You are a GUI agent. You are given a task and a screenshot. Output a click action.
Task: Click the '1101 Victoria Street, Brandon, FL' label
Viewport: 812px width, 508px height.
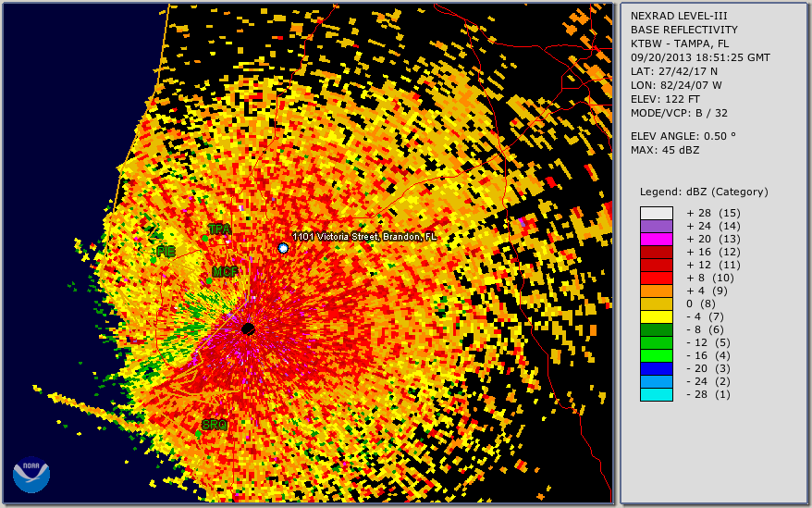364,237
